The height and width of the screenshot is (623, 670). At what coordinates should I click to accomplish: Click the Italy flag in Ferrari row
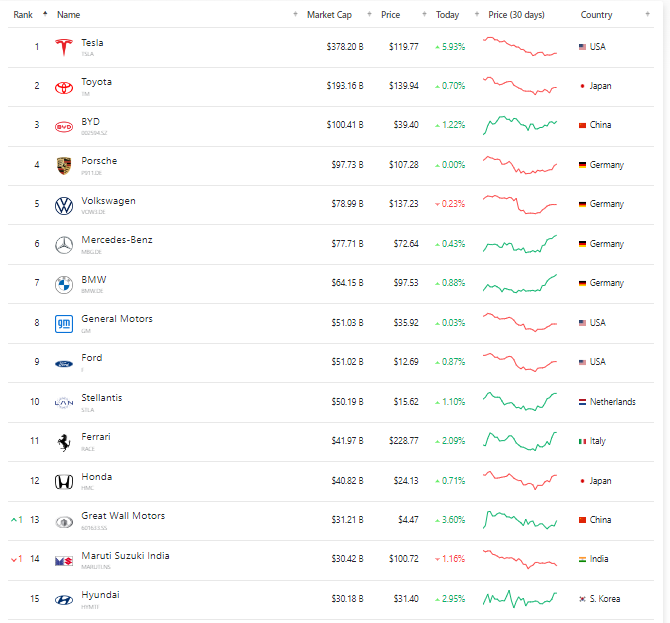point(582,441)
